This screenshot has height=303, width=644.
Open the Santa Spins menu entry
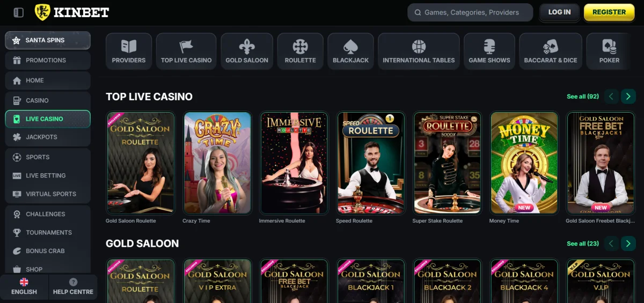[48, 40]
